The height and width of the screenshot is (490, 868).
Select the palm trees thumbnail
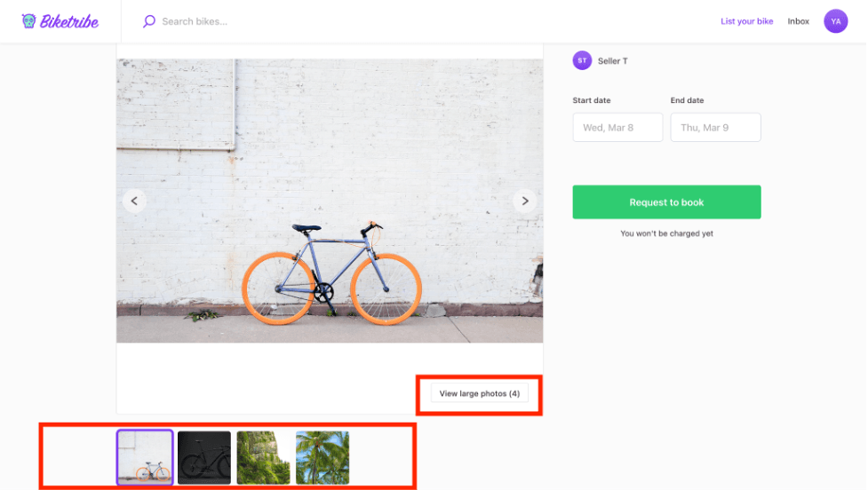[322, 457]
